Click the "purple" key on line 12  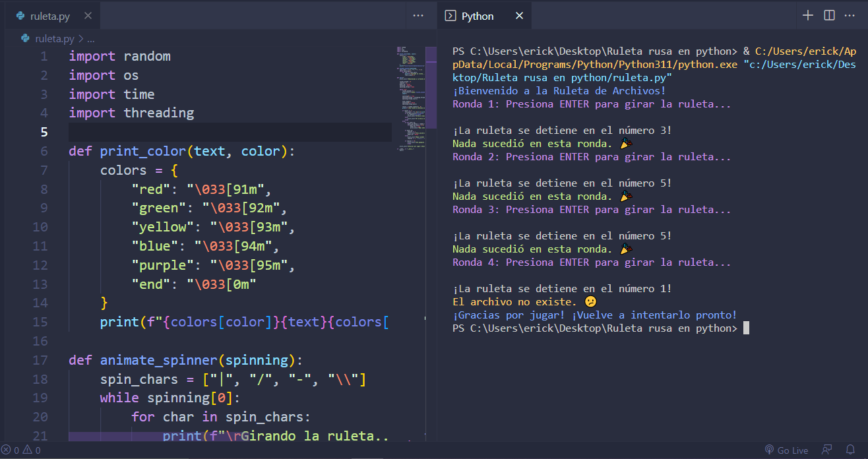click(163, 265)
